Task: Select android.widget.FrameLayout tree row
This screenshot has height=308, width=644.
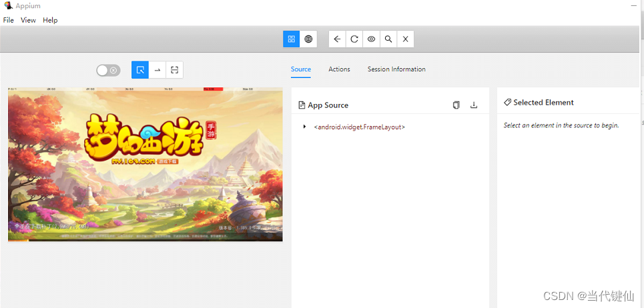Action: click(x=360, y=127)
